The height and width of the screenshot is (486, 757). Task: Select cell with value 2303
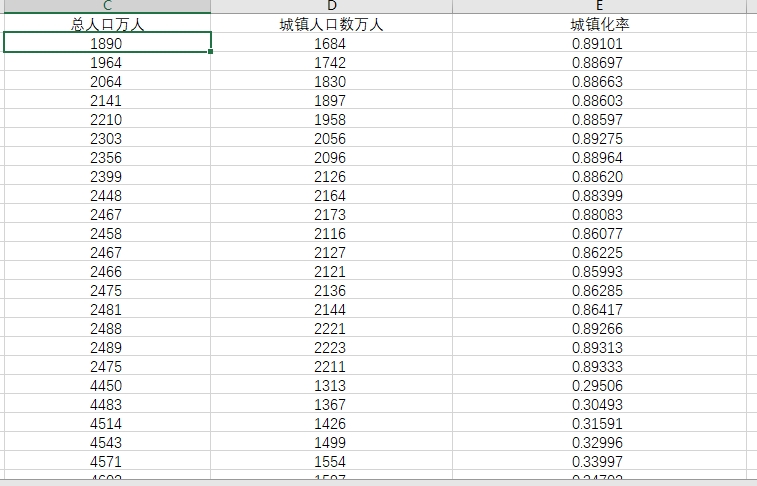point(107,138)
